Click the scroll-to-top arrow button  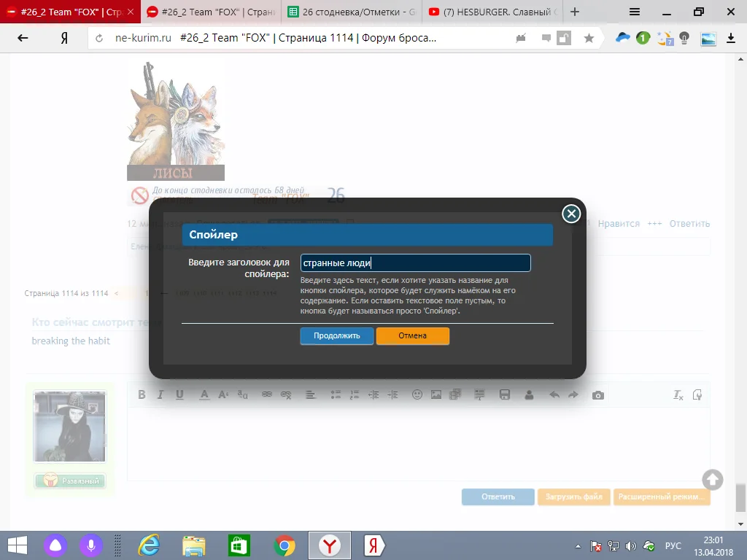coord(713,480)
